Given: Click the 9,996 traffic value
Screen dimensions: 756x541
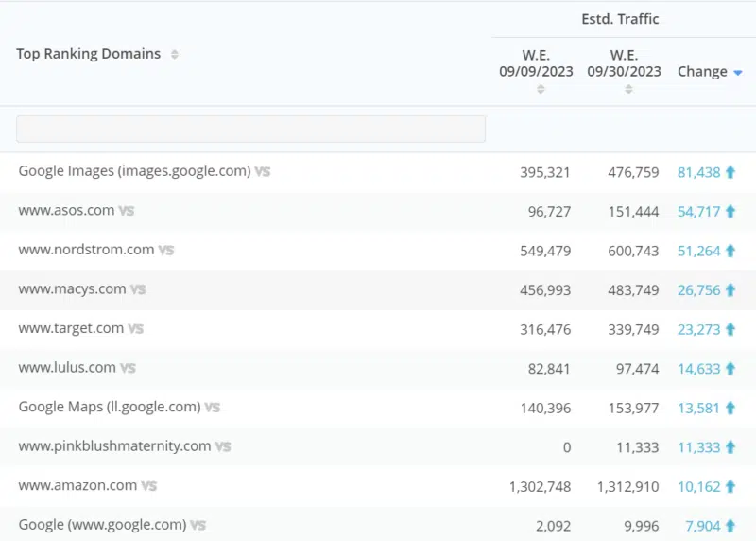Looking at the screenshot, I should tap(642, 526).
